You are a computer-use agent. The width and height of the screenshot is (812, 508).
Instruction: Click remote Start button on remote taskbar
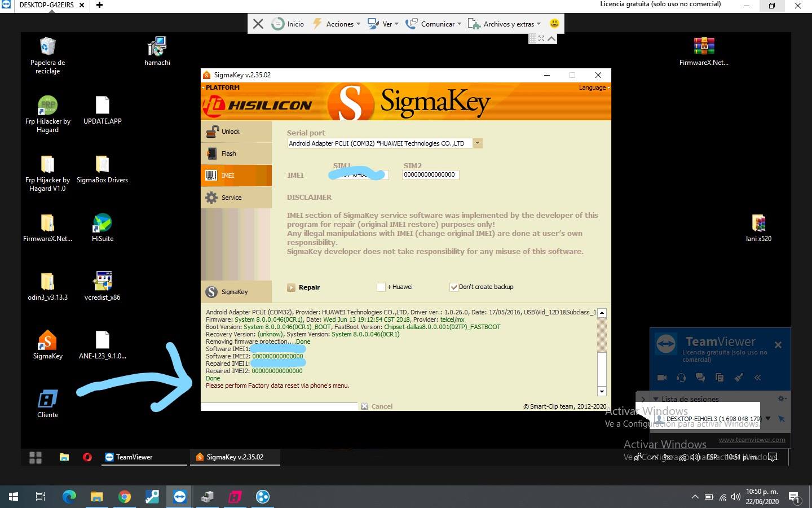[x=36, y=457]
